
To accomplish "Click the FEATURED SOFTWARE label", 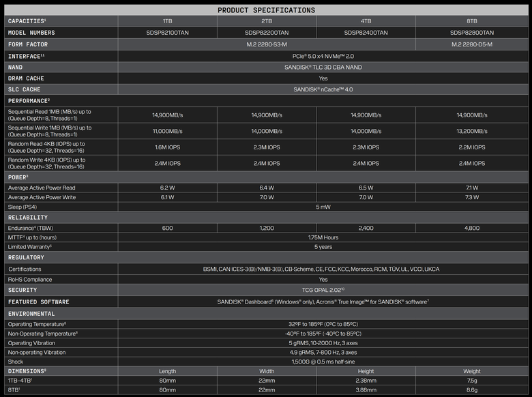I will click(x=39, y=302).
